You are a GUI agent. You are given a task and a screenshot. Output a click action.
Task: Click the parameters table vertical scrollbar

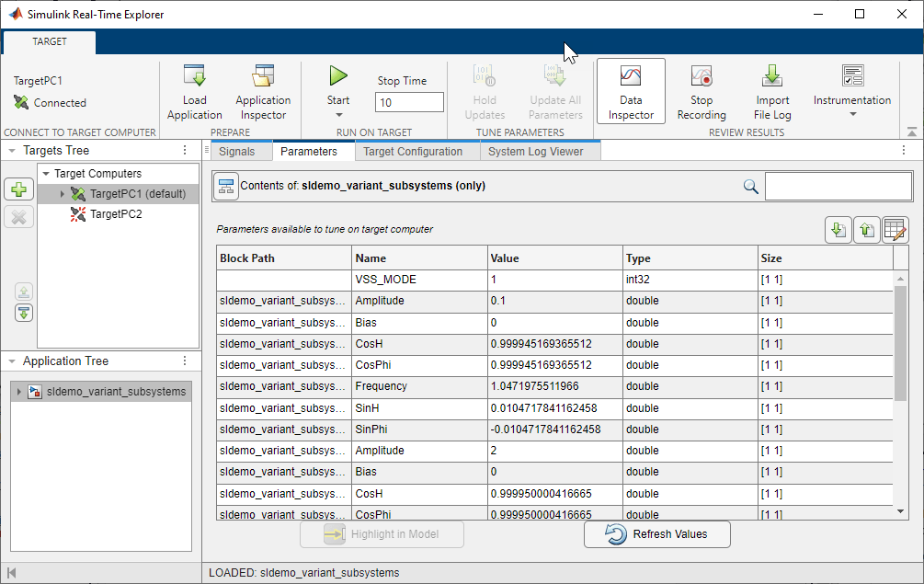[x=901, y=343]
